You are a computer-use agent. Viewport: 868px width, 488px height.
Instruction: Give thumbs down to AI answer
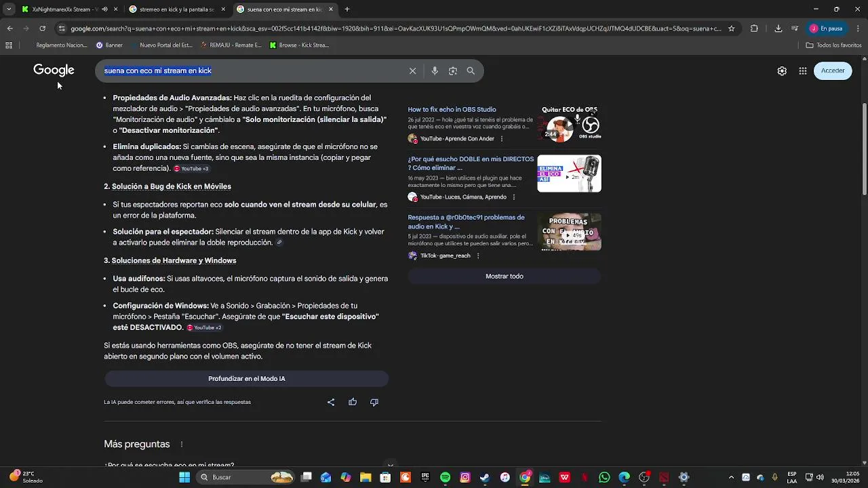(374, 402)
